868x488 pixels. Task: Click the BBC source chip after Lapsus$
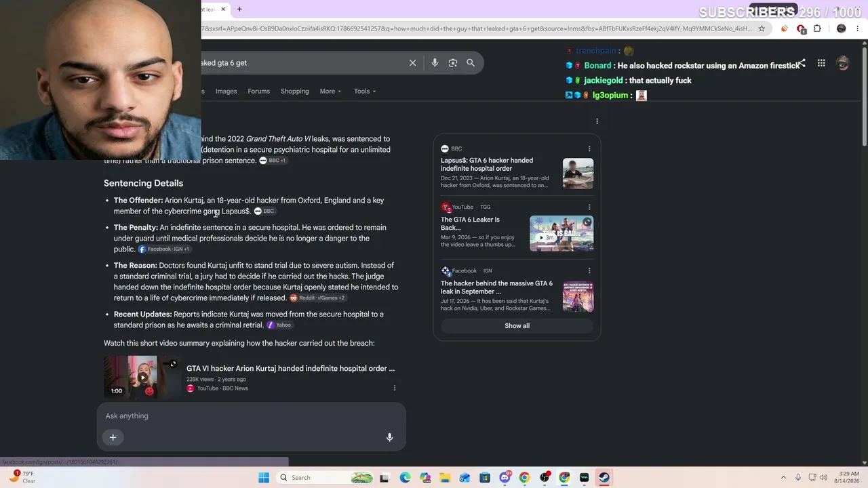(x=264, y=211)
